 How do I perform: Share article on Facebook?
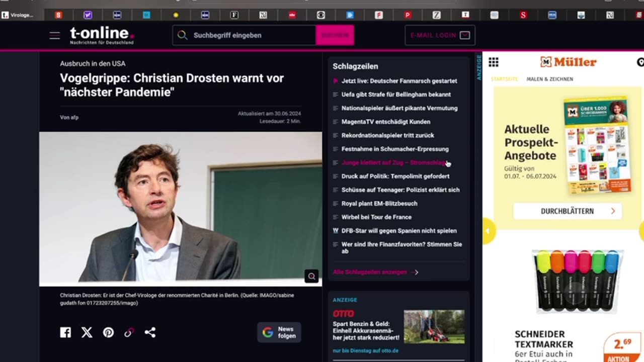(65, 332)
